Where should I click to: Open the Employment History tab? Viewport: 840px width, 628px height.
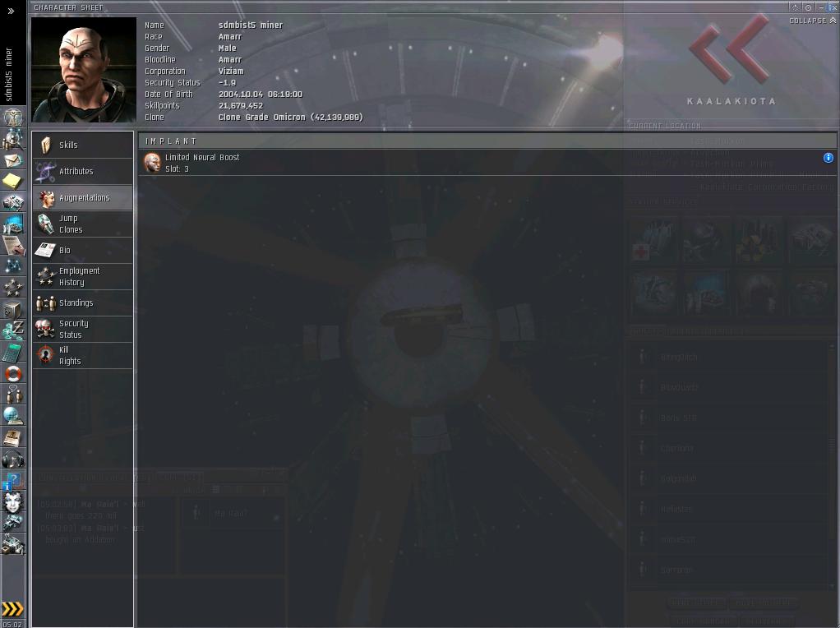tap(82, 276)
